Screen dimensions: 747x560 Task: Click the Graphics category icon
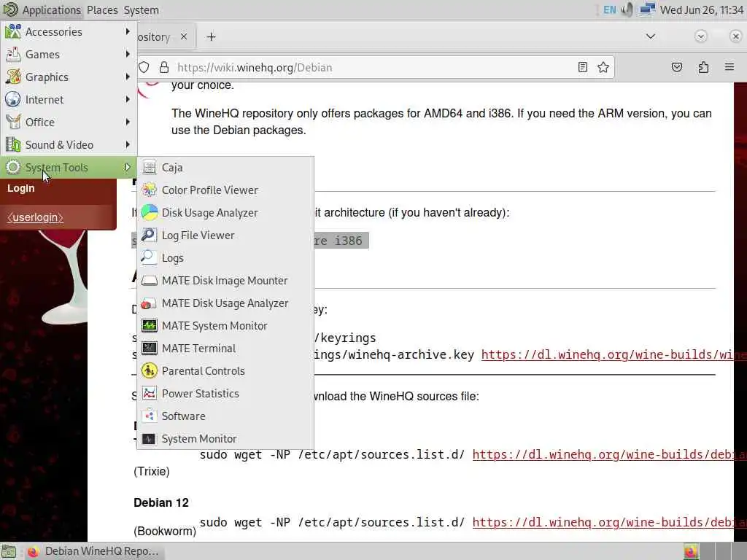[x=13, y=77]
